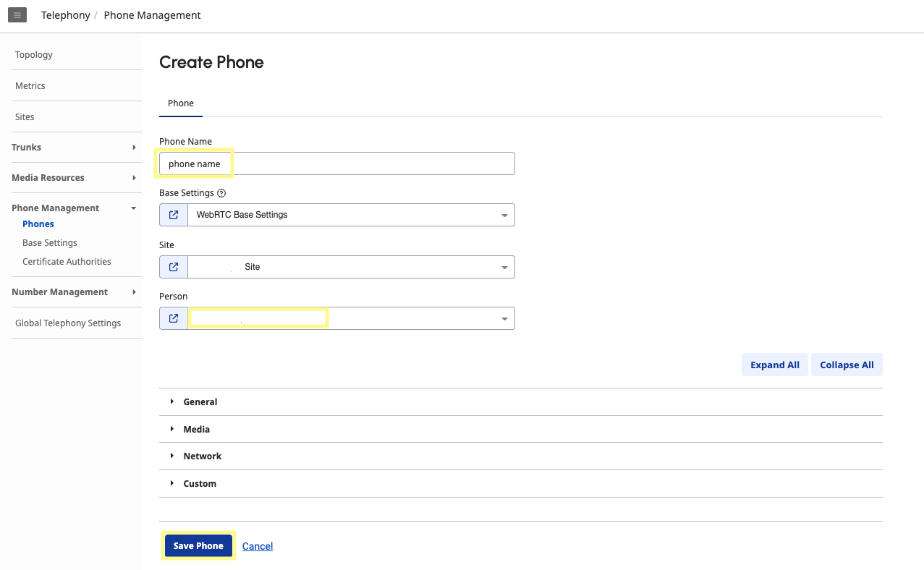This screenshot has width=924, height=570.
Task: Click the Cancel link
Action: point(258,546)
